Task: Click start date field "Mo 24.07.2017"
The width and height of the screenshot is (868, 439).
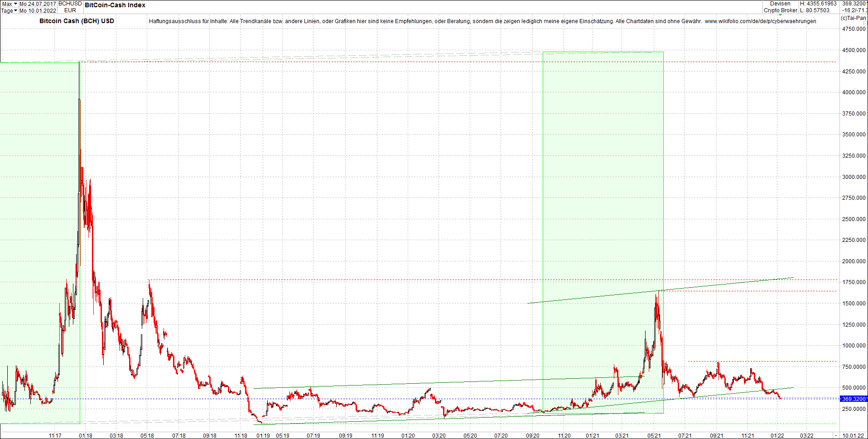Action: (x=38, y=3)
